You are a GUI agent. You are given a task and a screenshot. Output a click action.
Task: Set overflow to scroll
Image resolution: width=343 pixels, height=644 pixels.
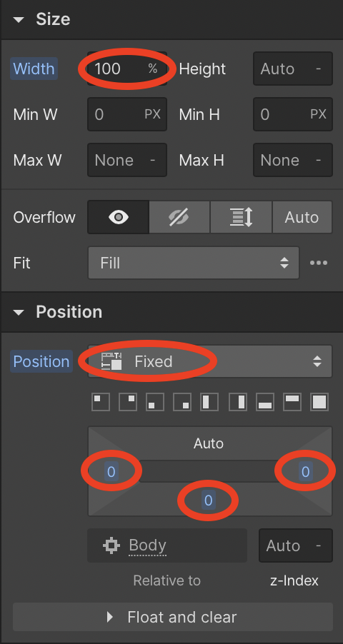pos(241,217)
